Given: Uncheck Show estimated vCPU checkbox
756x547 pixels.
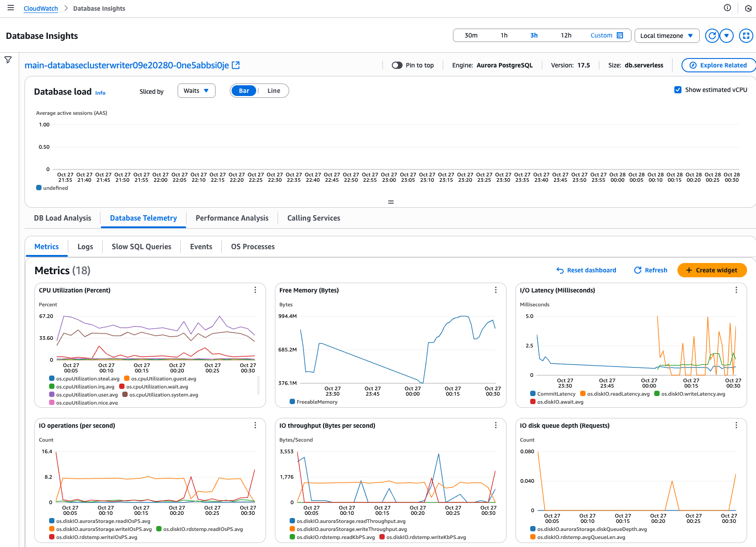Looking at the screenshot, I should [x=678, y=90].
